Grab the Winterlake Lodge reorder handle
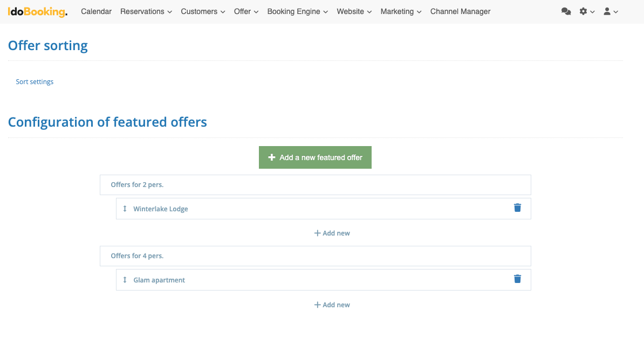This screenshot has width=644, height=359. [125, 209]
